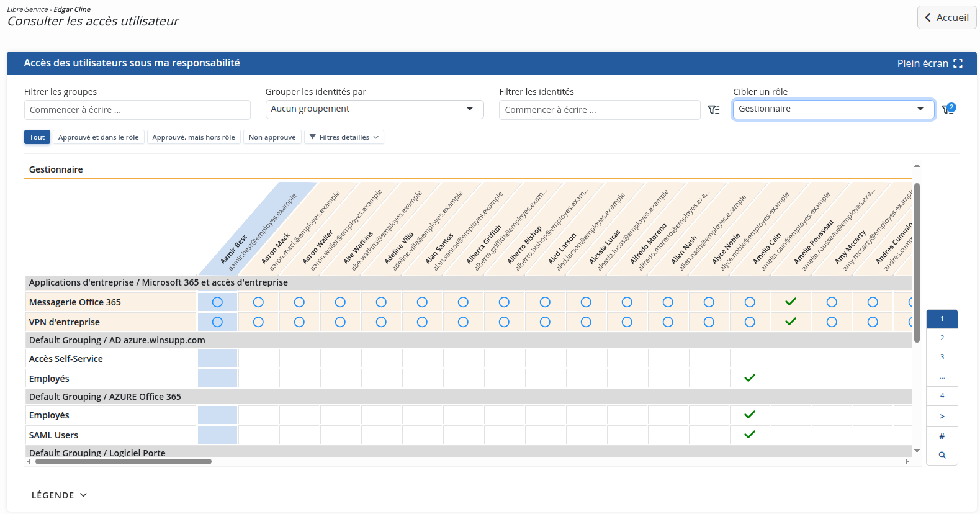
Task: Click the Filtrer les groupes input field
Action: (137, 110)
